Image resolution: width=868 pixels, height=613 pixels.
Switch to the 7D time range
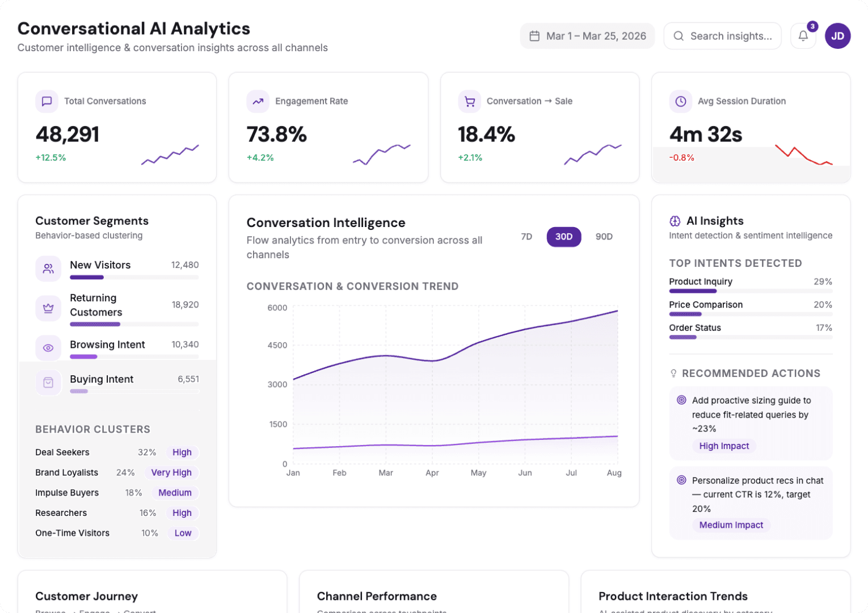526,237
